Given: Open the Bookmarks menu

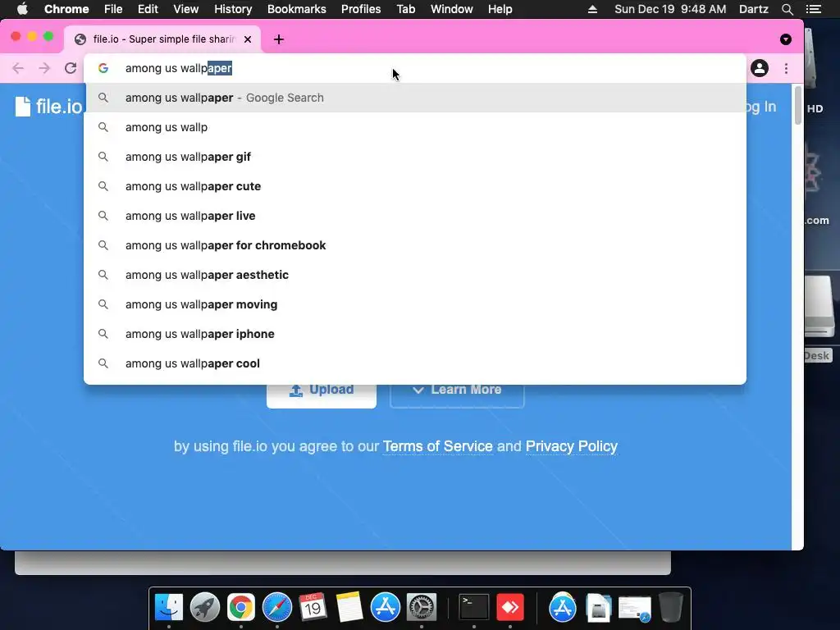Looking at the screenshot, I should (x=297, y=9).
